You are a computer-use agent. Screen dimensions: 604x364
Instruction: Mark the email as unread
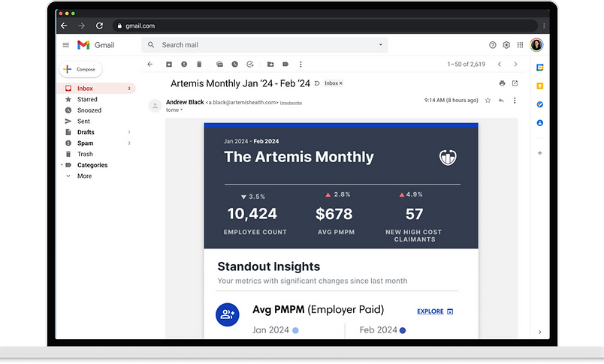[219, 65]
